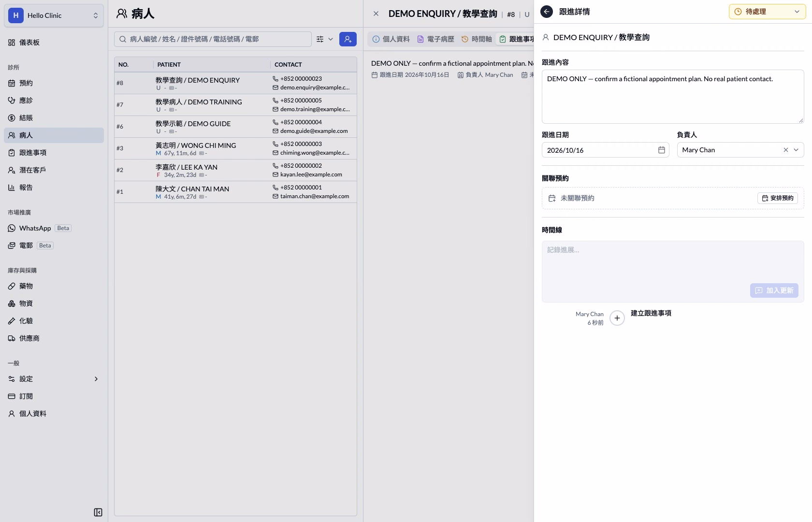Viewport: 812px width, 522px height.
Task: Open the 潛在客戶 leads page
Action: click(x=54, y=170)
